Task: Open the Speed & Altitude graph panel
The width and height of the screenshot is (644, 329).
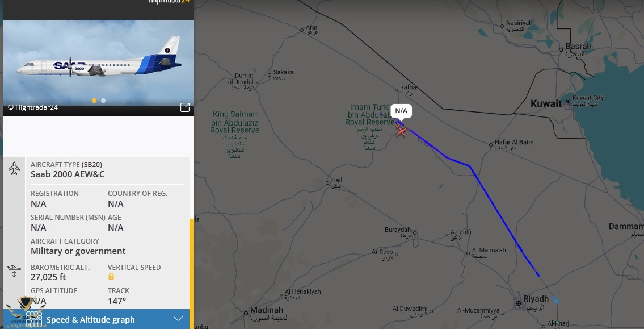Action: [x=96, y=319]
